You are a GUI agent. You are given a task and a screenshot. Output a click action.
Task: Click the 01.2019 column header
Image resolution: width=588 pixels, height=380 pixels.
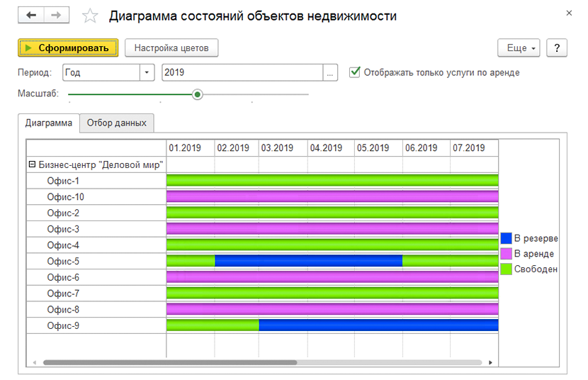tap(191, 147)
